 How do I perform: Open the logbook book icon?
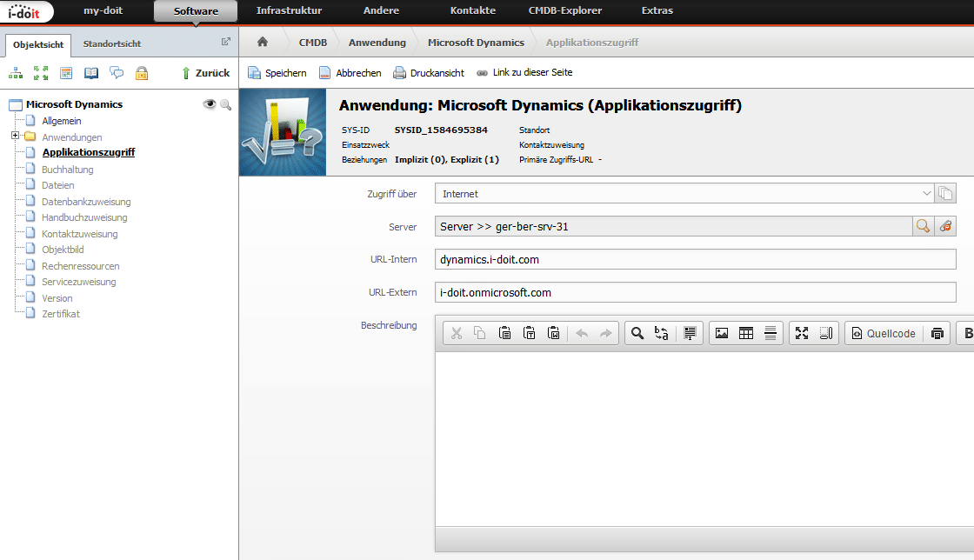tap(91, 73)
